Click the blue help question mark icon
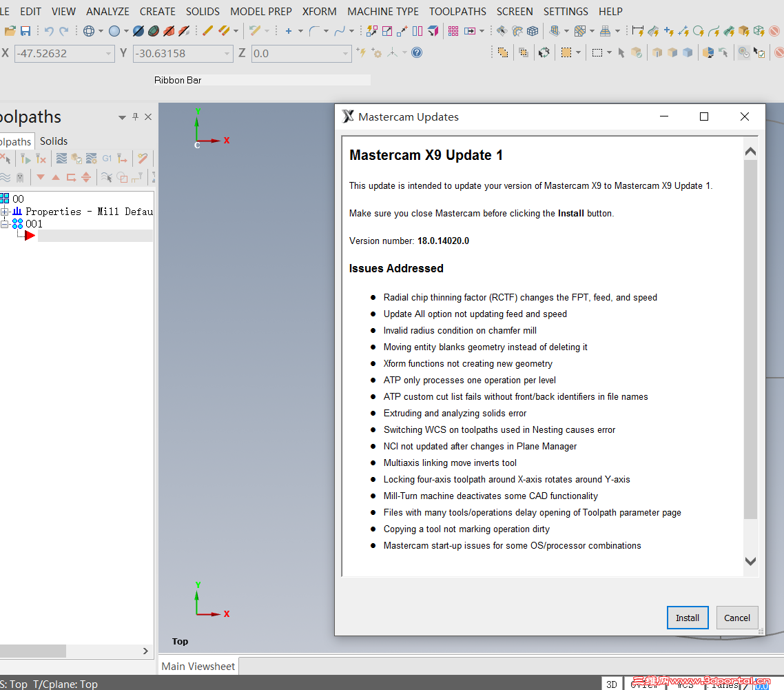This screenshot has width=784, height=690. click(417, 52)
